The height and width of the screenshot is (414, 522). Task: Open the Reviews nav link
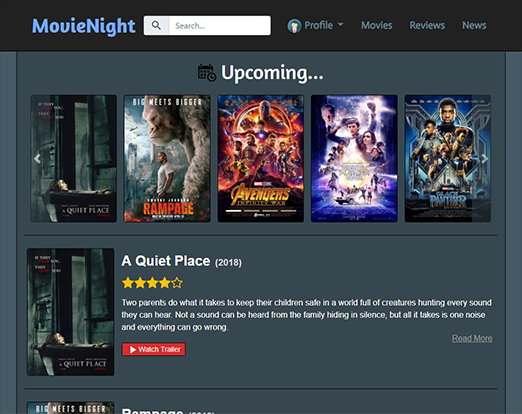pyautogui.click(x=427, y=25)
